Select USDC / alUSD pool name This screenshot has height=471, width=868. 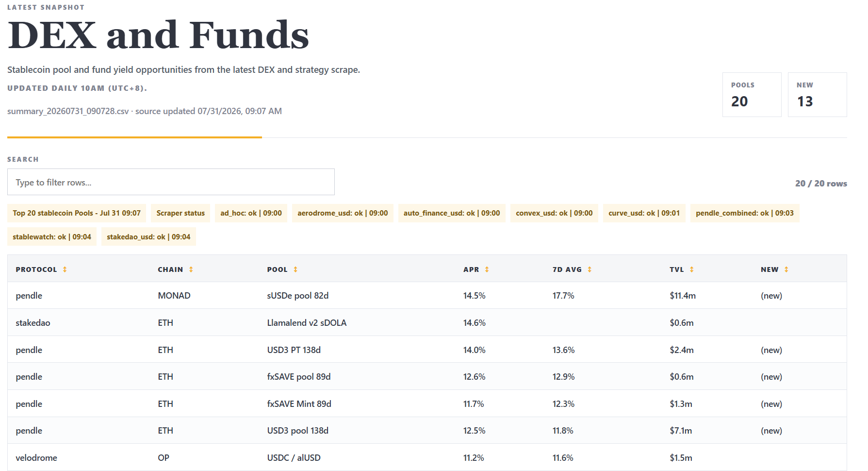coord(294,458)
